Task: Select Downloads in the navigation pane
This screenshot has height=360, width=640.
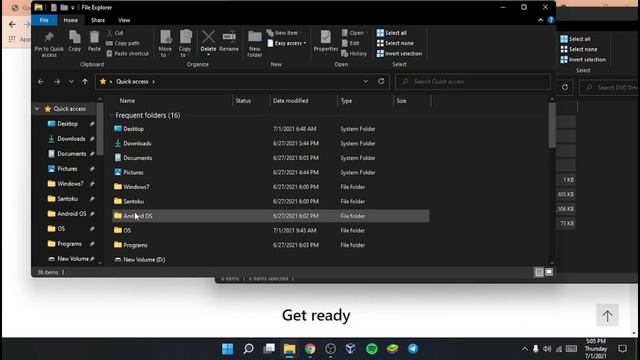Action: point(71,139)
